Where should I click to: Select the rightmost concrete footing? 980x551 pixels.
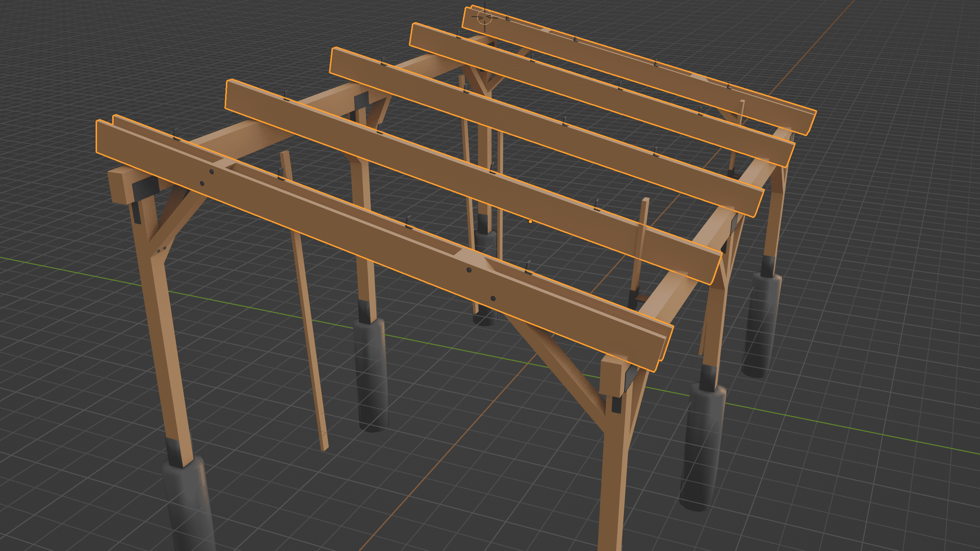tap(761, 325)
